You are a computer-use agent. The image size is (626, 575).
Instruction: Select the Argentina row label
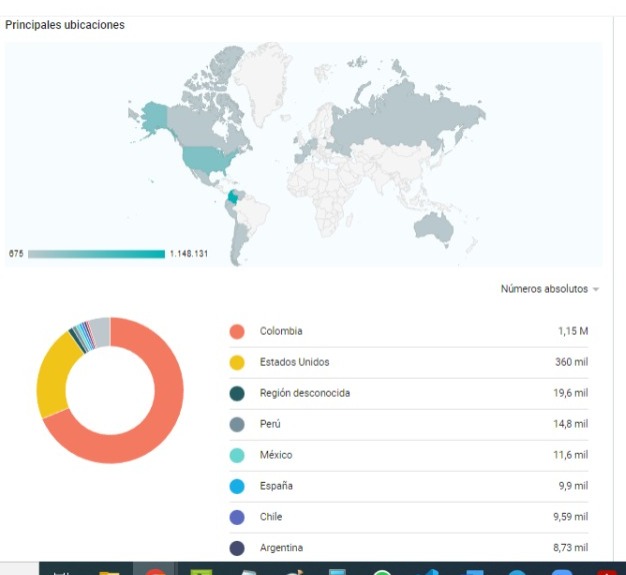[x=281, y=547]
